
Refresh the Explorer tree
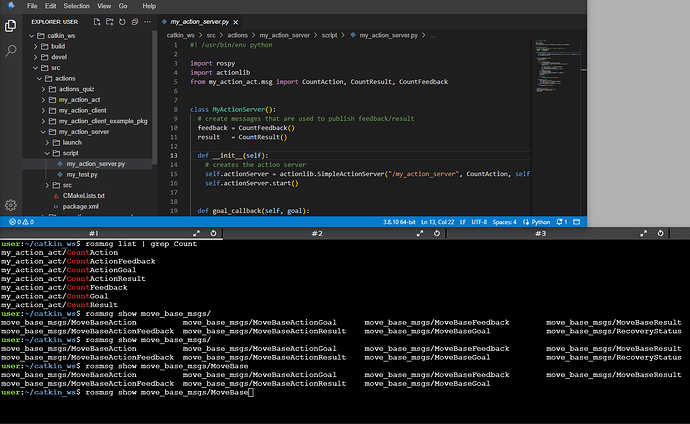[122, 22]
